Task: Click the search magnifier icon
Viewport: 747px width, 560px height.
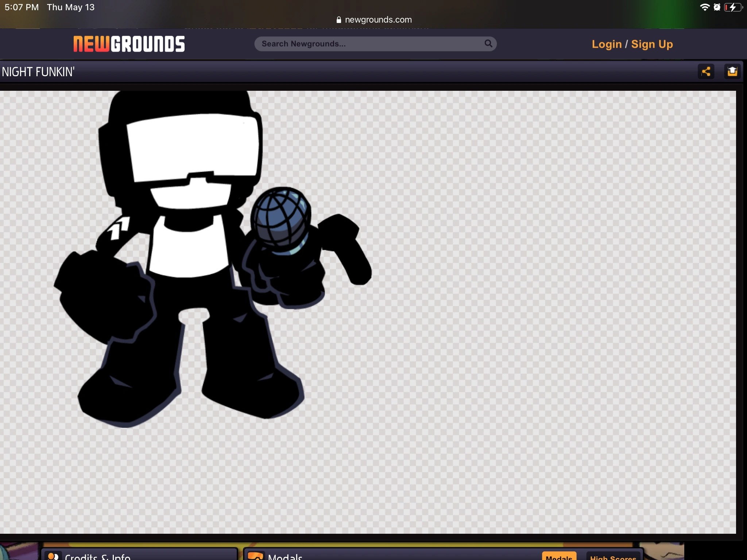Action: tap(488, 44)
